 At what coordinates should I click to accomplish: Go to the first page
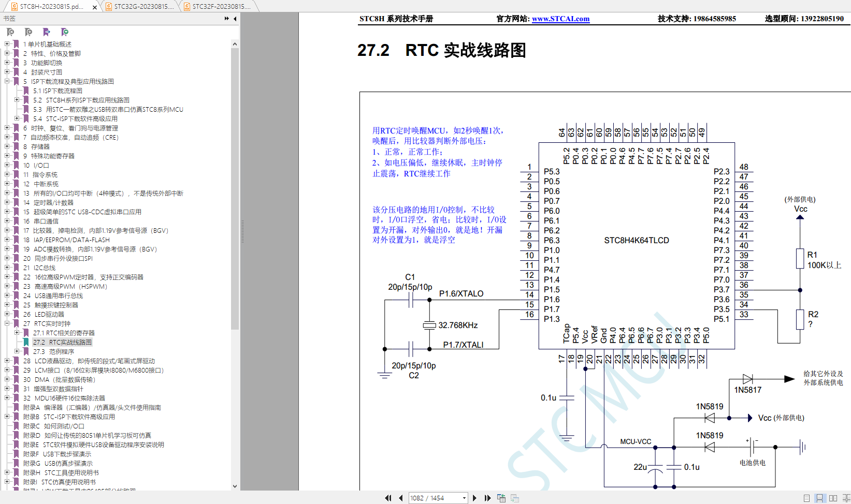pyautogui.click(x=388, y=498)
